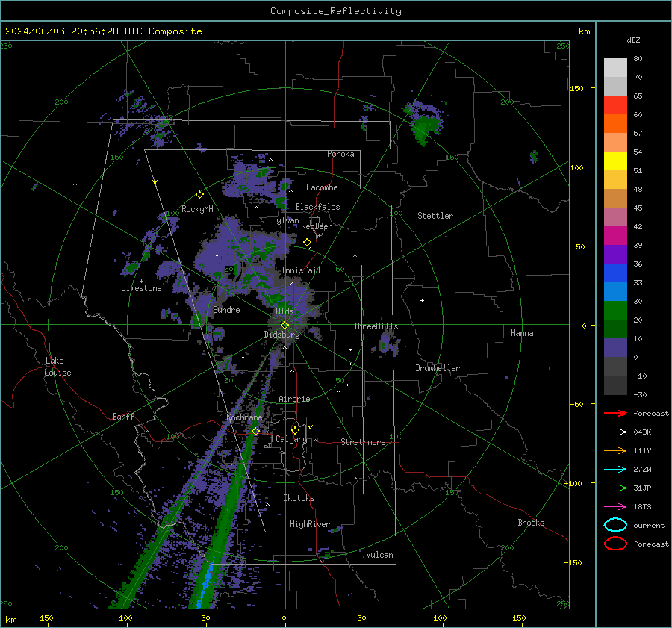Click the Drumheller city label

(438, 368)
